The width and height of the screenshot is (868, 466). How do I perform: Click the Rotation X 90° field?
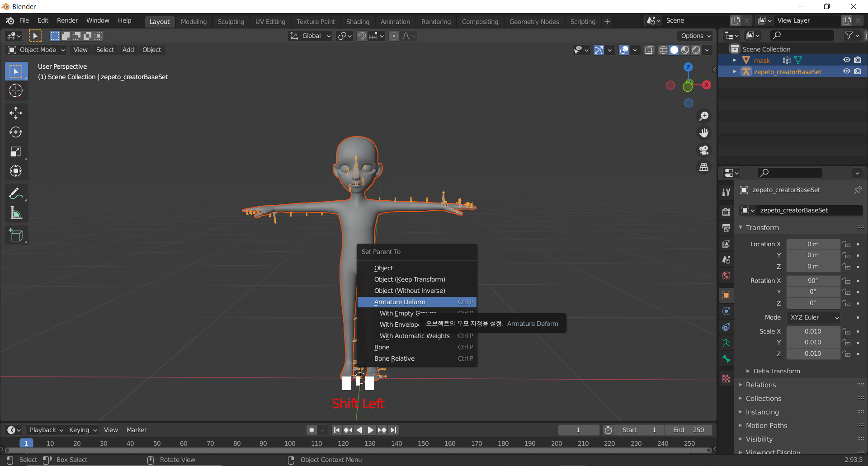point(813,281)
